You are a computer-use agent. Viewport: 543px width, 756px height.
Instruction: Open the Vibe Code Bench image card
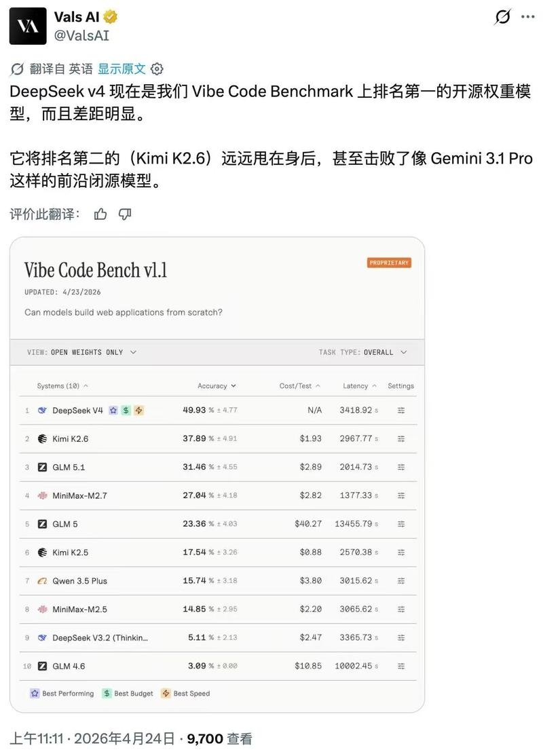pos(217,475)
